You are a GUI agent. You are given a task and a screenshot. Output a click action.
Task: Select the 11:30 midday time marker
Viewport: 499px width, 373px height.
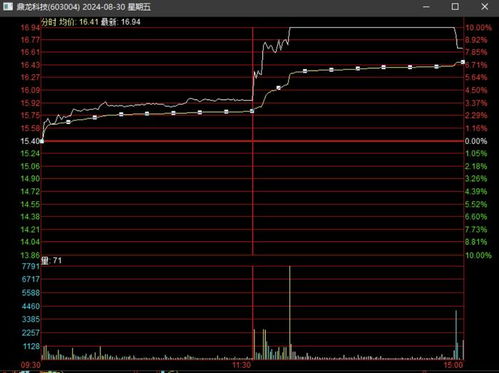tap(241, 365)
